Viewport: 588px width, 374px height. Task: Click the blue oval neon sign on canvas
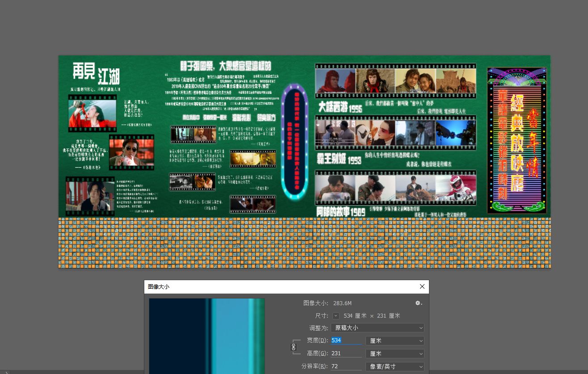point(294,141)
